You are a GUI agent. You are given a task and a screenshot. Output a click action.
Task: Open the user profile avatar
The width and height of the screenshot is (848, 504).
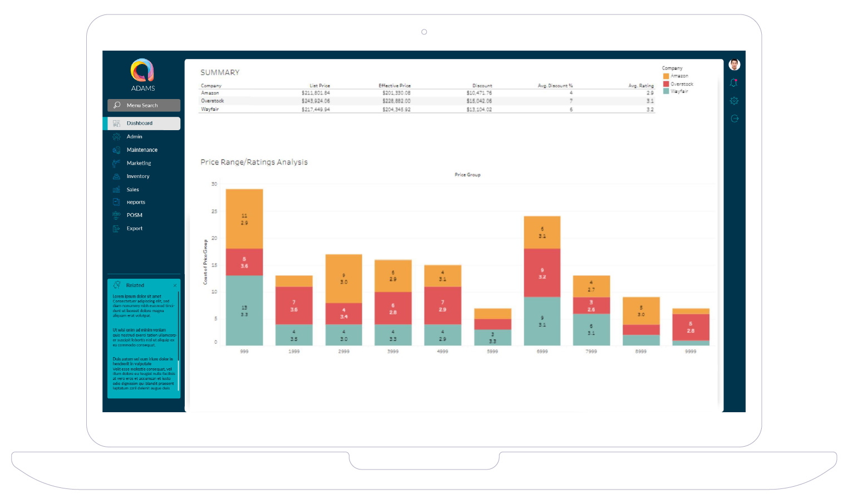[x=734, y=65]
